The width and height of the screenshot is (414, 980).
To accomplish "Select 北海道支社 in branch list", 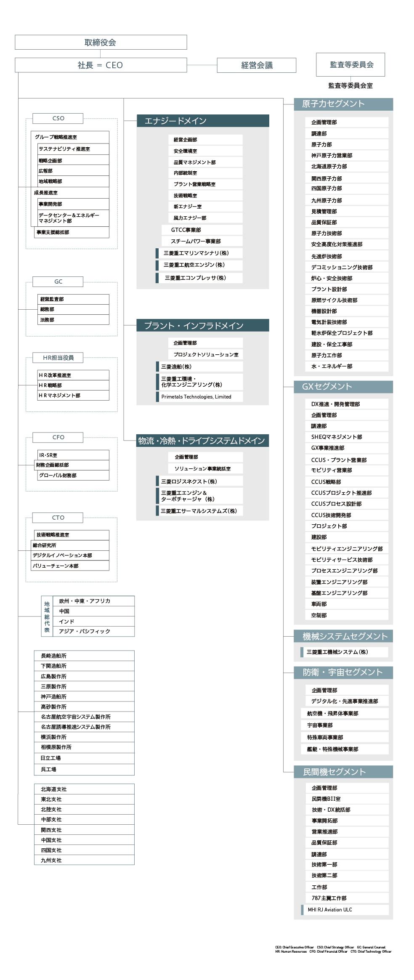I will click(x=84, y=789).
